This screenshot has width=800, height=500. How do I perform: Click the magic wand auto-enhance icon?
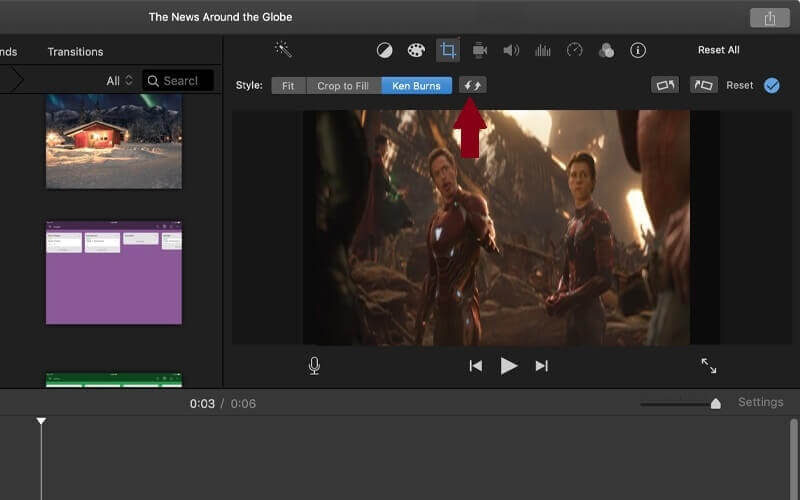283,49
